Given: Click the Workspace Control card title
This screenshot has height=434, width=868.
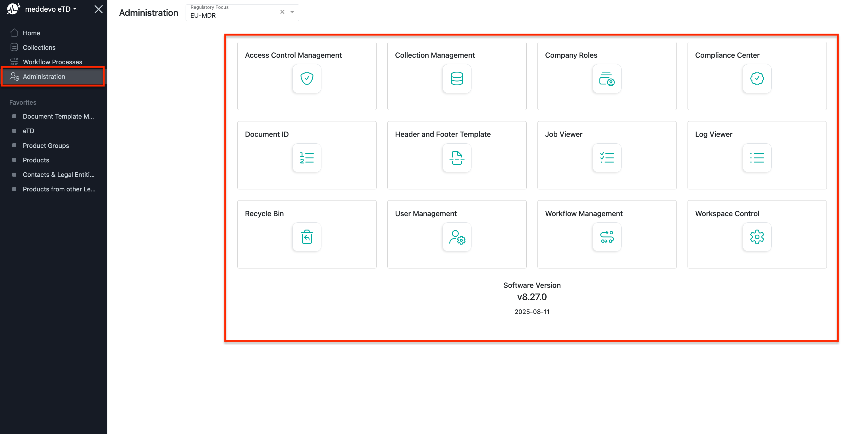Looking at the screenshot, I should [727, 214].
